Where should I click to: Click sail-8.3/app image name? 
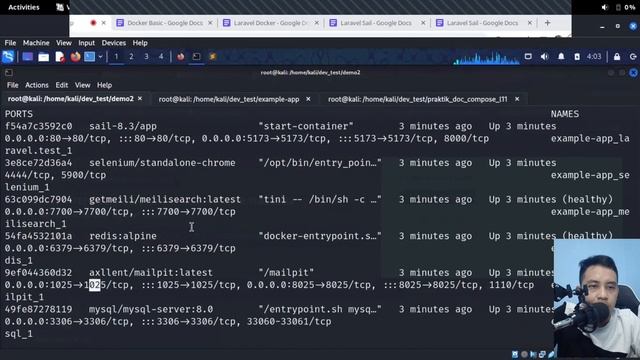point(123,126)
